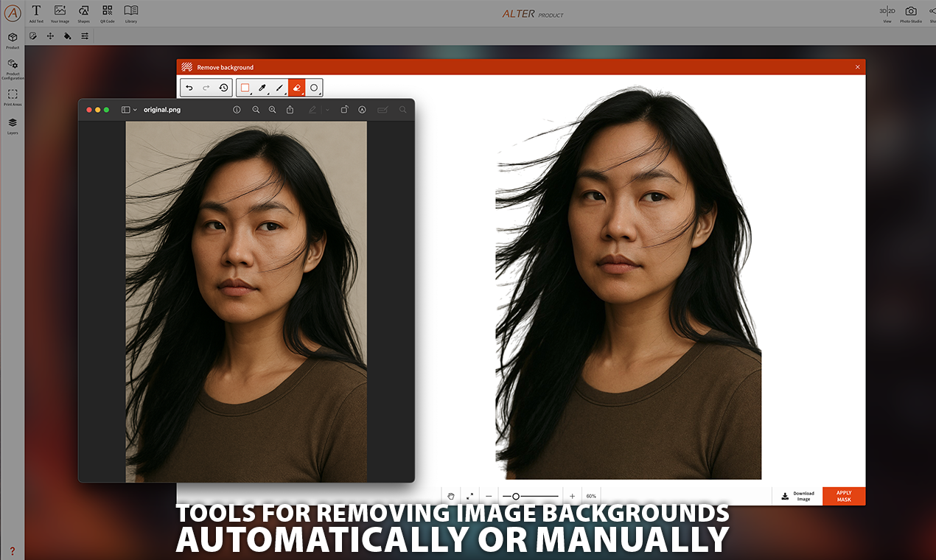Viewport: 936px width, 560px height.
Task: Select the brush tool
Action: (279, 88)
